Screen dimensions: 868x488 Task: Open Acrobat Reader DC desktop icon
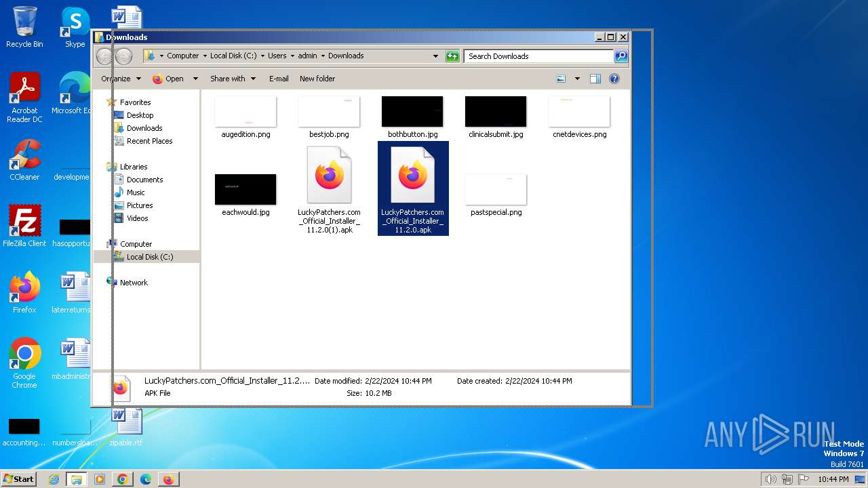(x=24, y=98)
